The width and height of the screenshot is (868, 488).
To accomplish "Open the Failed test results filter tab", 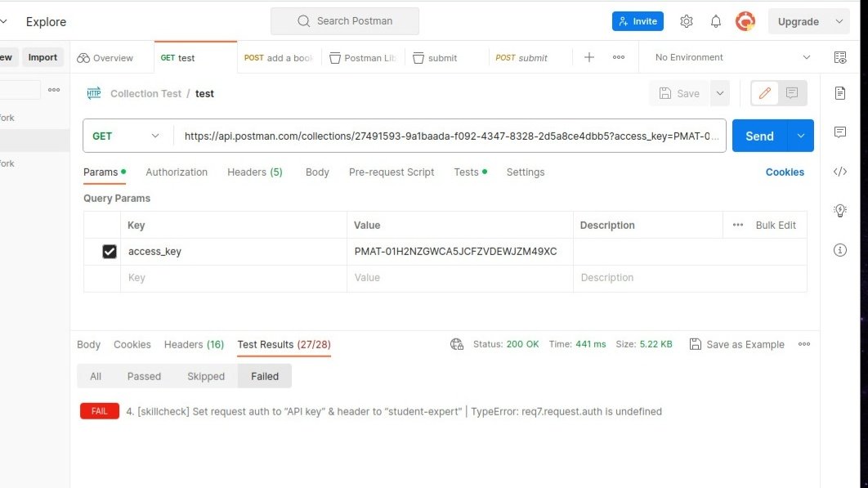I will click(x=264, y=376).
